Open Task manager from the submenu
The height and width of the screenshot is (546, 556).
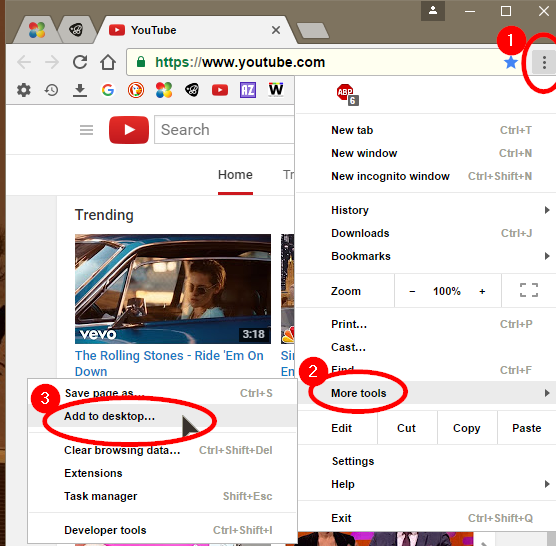coord(162,496)
